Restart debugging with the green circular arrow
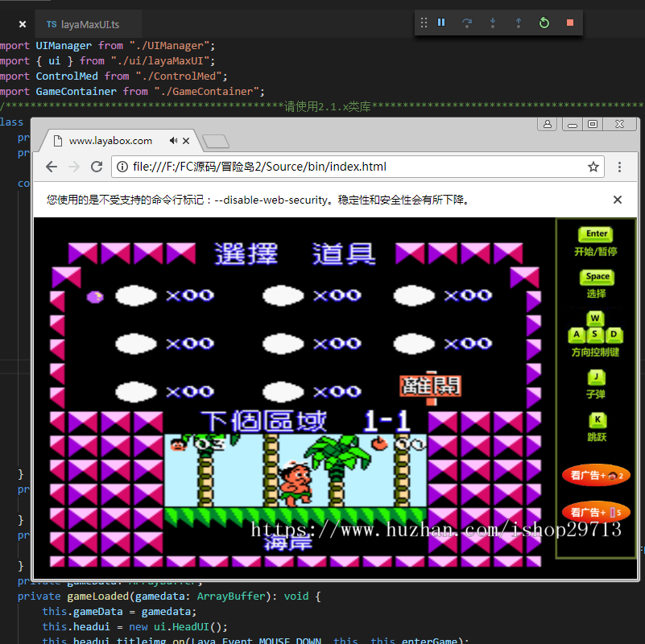 (x=544, y=23)
